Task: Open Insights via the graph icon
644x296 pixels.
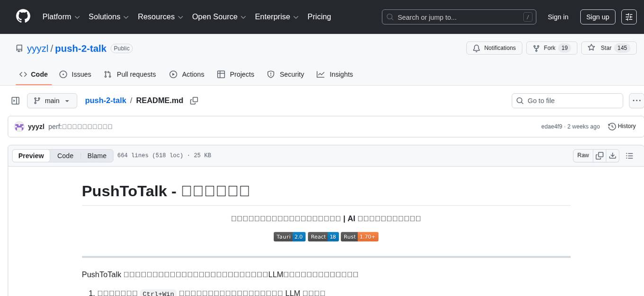Action: (x=321, y=74)
